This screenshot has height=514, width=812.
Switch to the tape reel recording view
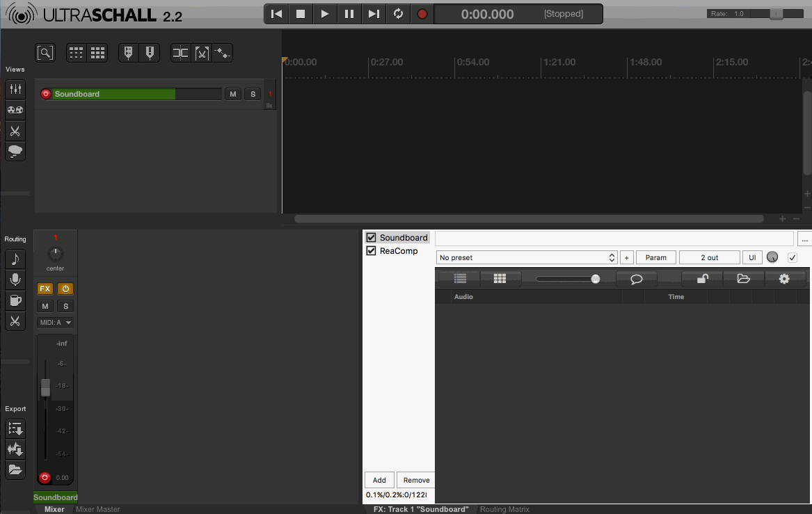click(15, 110)
